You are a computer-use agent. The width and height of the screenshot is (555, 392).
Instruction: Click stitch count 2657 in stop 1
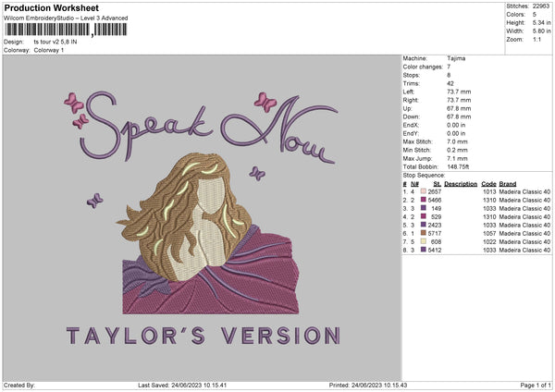click(x=435, y=191)
